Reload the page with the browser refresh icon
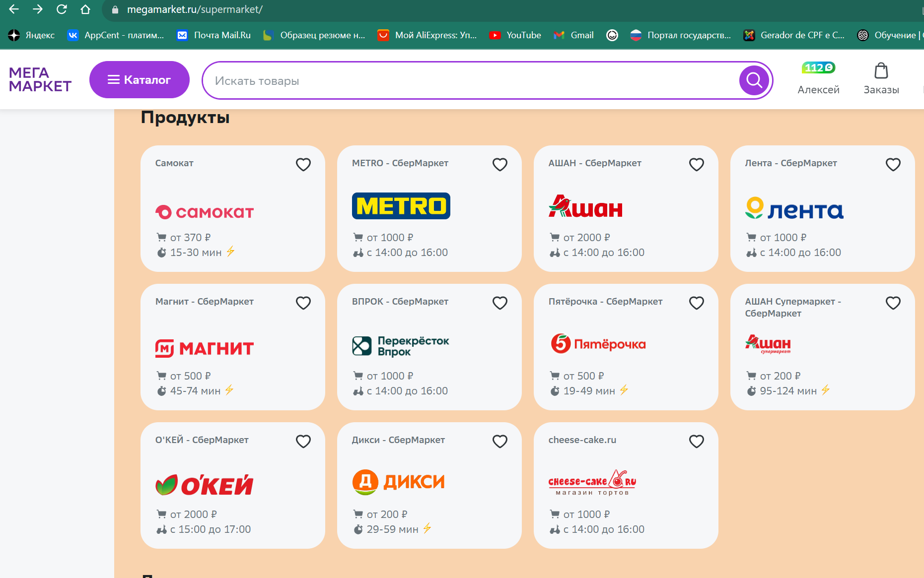 62,9
